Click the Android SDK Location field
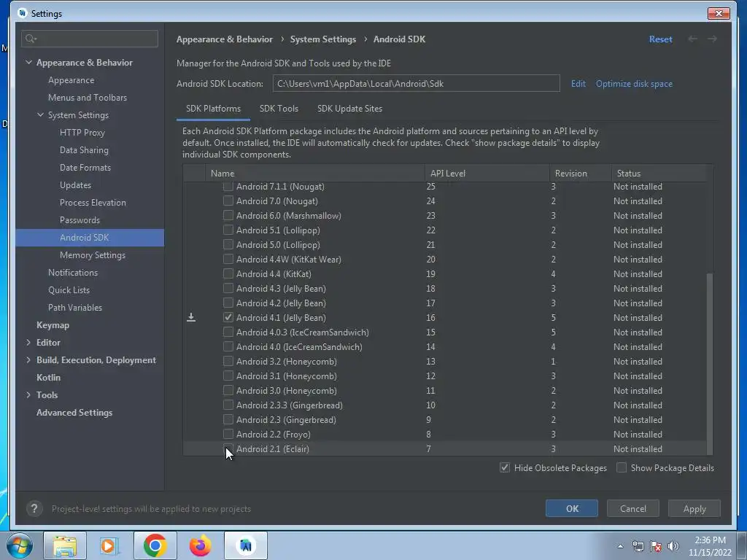 coord(416,83)
